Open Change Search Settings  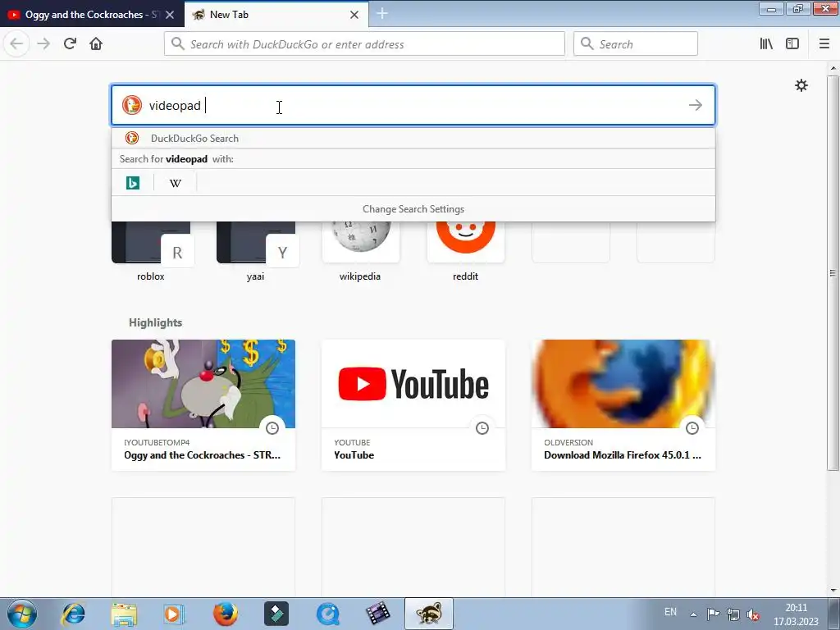coord(413,209)
